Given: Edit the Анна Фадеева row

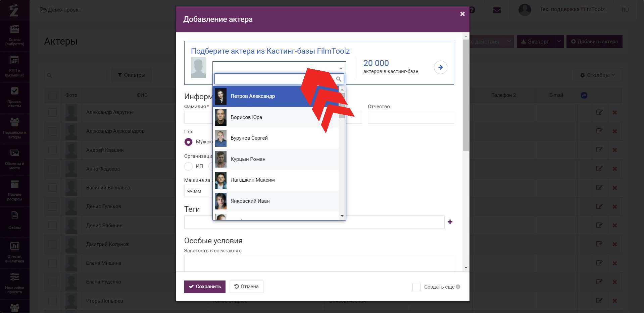Looking at the screenshot, I should pos(599,169).
